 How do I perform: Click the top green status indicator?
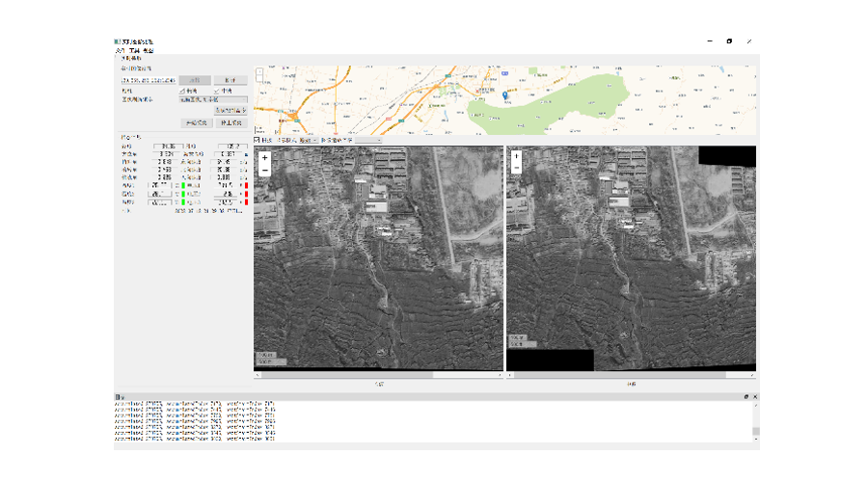point(183,185)
